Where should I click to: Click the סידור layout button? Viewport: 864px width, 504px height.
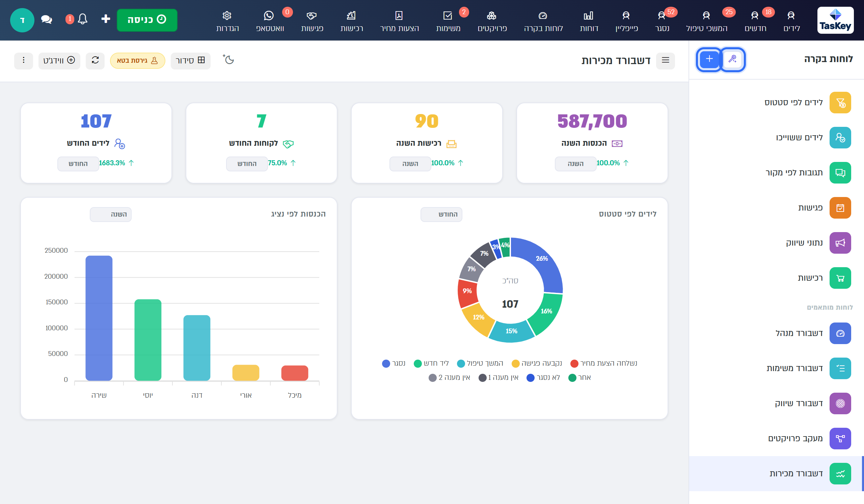click(x=190, y=61)
